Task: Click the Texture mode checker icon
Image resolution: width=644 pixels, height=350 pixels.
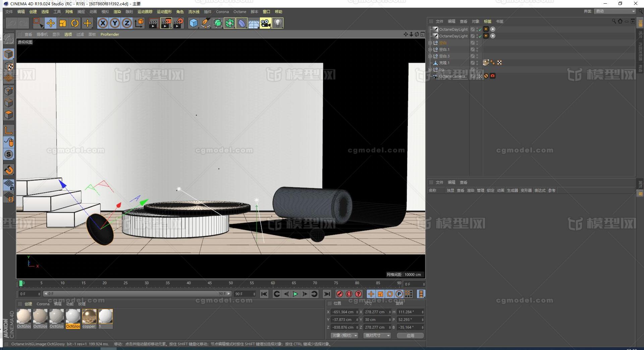Action: 9,66
